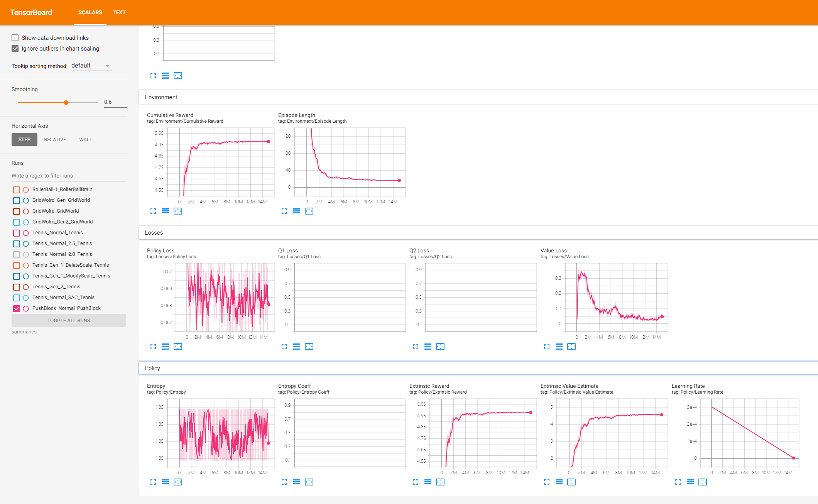The height and width of the screenshot is (504, 818).
Task: Open the SCALARS tab
Action: [x=90, y=12]
